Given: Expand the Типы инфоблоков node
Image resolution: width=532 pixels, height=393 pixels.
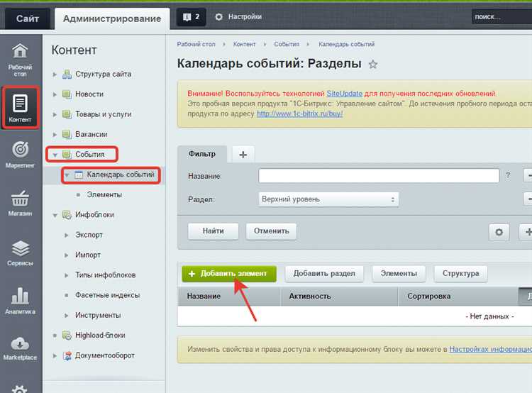Looking at the screenshot, I should [x=67, y=275].
